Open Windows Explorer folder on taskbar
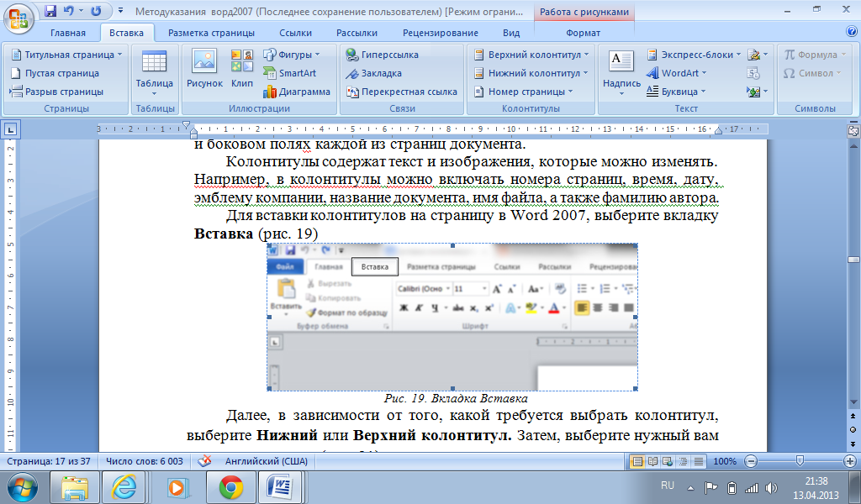This screenshot has width=861, height=504. click(x=74, y=487)
